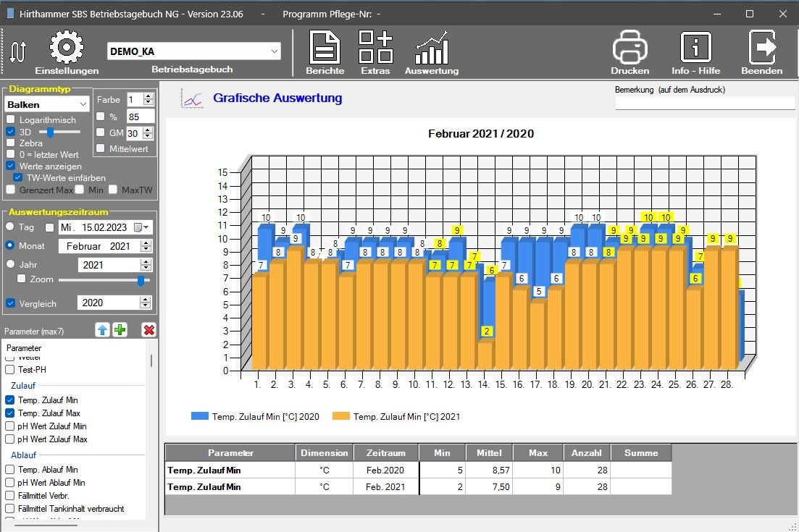Open the Einstellungen gear icon
This screenshot has height=532, width=799.
(66, 48)
